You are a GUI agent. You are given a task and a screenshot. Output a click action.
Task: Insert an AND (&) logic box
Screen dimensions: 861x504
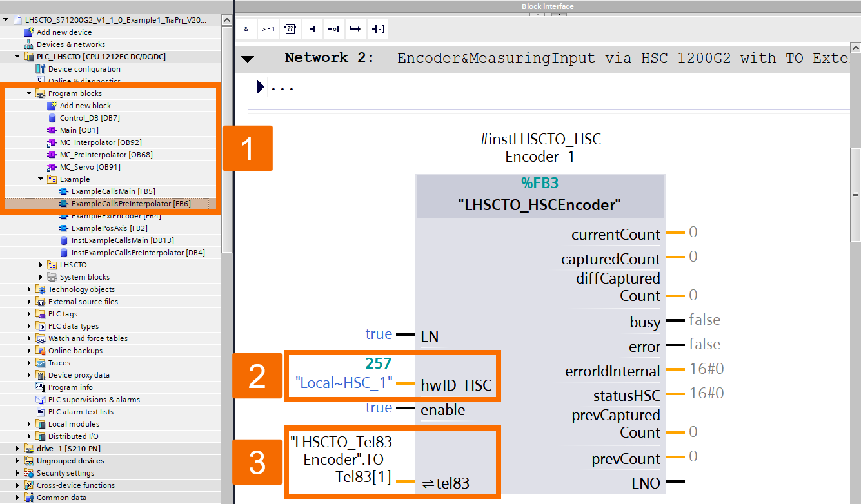click(x=246, y=29)
